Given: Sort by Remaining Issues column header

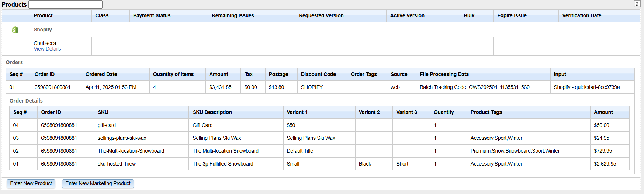Looking at the screenshot, I should coord(233,15).
